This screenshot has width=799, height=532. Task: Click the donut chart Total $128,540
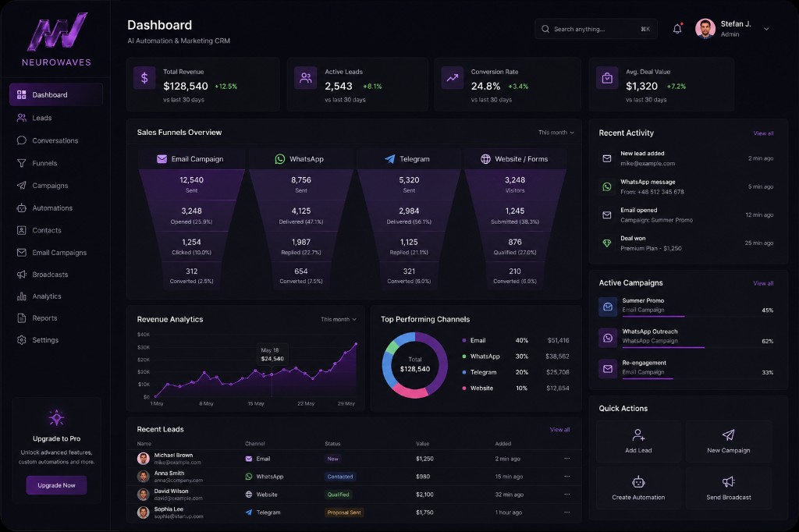point(415,365)
